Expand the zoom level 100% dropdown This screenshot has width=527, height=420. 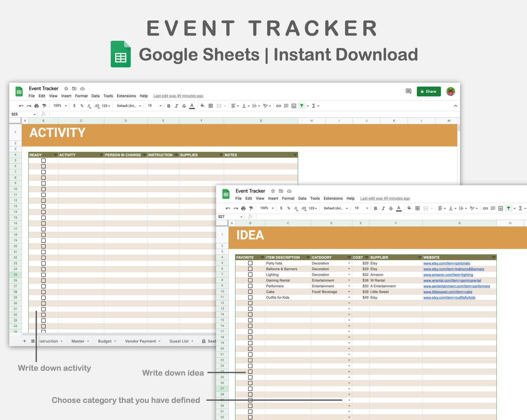click(x=59, y=106)
